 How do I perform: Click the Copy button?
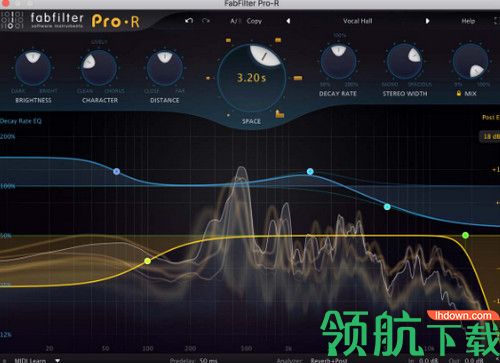(254, 21)
